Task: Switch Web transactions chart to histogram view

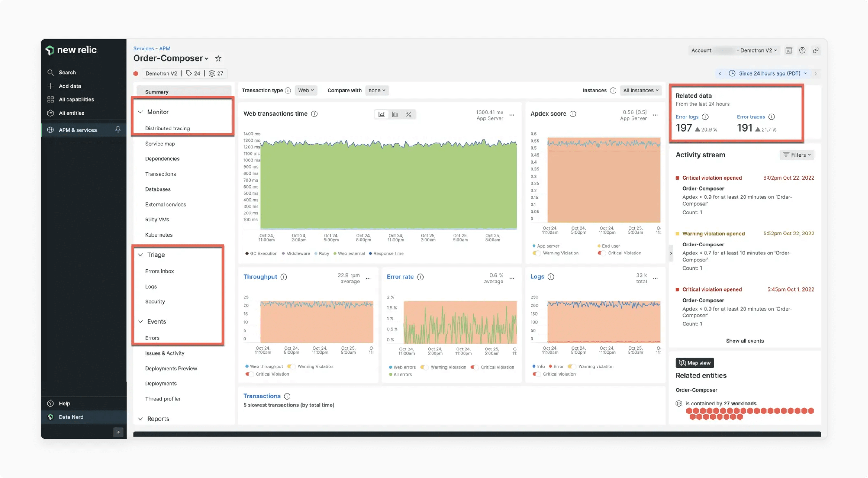Action: click(x=395, y=115)
